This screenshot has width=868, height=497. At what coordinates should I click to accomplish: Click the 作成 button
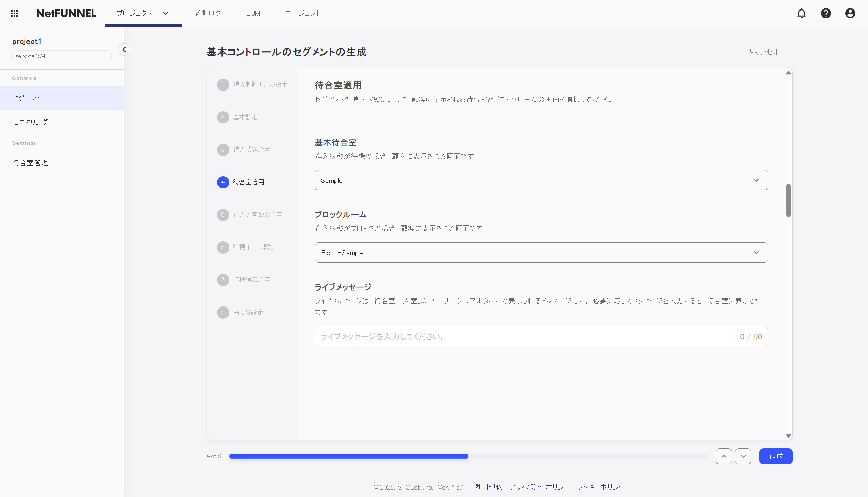[x=776, y=456]
